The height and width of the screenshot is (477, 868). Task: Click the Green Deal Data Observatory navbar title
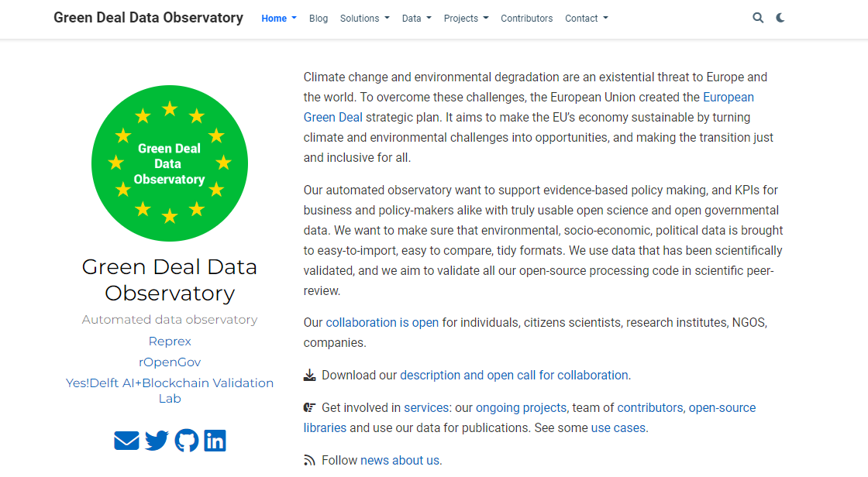148,18
